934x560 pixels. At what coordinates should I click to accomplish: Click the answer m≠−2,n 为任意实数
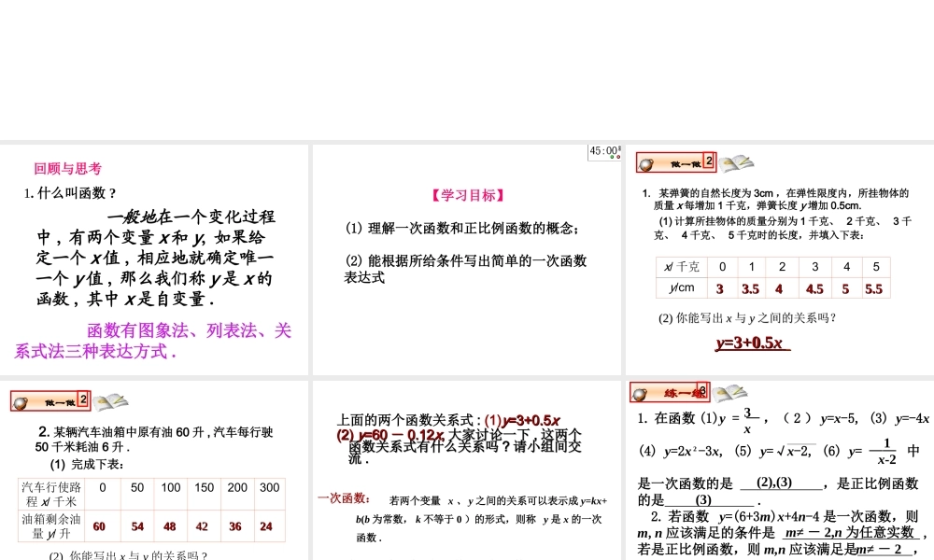click(x=849, y=532)
